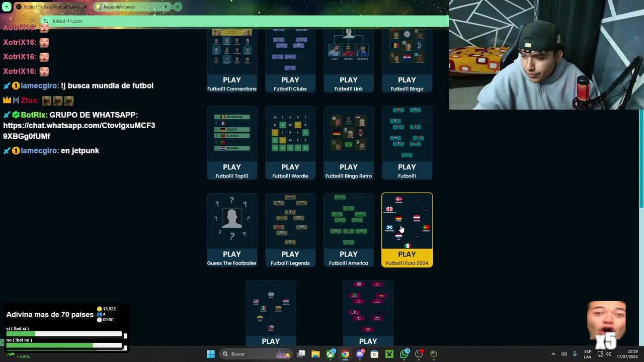Open the plain Futbol11 game card
Image resolution: width=644 pixels, height=362 pixels.
[x=407, y=143]
